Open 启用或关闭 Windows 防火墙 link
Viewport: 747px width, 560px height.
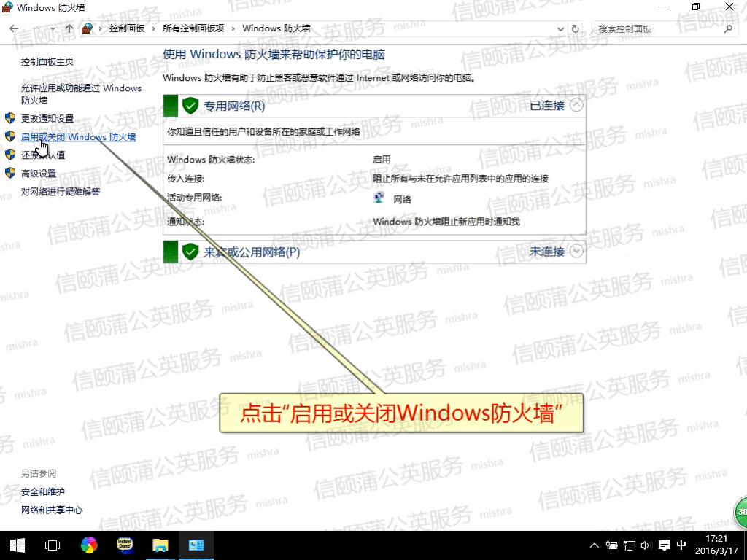[78, 137]
